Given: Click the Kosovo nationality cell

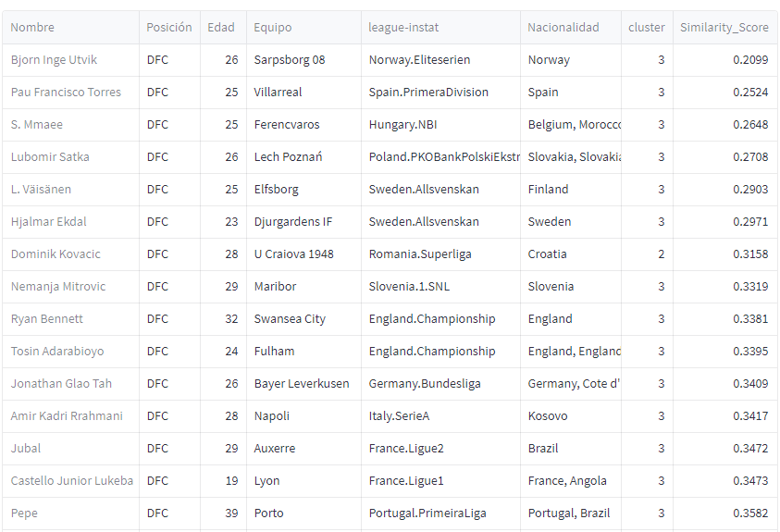Looking at the screenshot, I should pos(571,415).
